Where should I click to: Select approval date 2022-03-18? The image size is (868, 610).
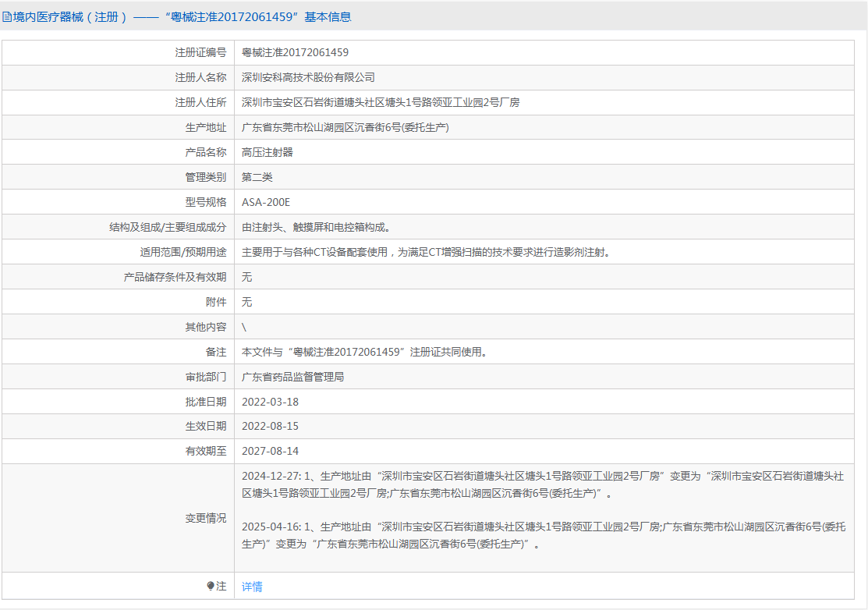point(270,402)
